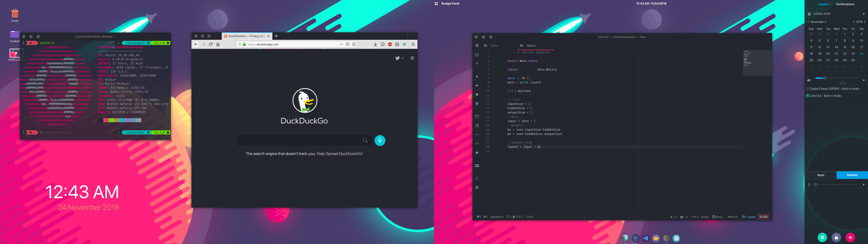Image resolution: width=868 pixels, height=244 pixels.
Task: Open the terminal icon in Atom sidebar
Action: 477,55
